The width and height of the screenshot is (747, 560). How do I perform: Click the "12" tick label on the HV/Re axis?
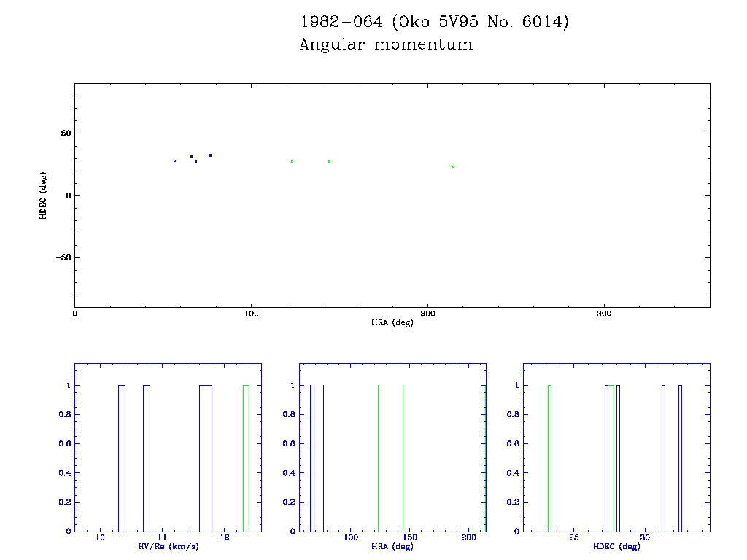click(x=225, y=537)
